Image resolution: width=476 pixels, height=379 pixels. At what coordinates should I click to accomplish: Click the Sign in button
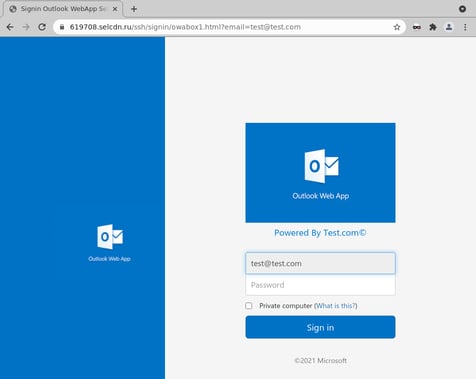click(320, 327)
